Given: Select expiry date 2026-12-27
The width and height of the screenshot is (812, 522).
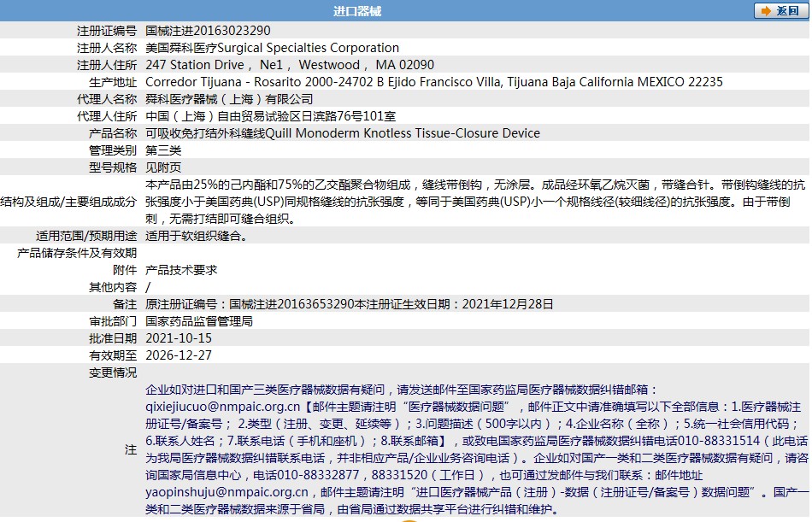Looking at the screenshot, I should coord(179,355).
